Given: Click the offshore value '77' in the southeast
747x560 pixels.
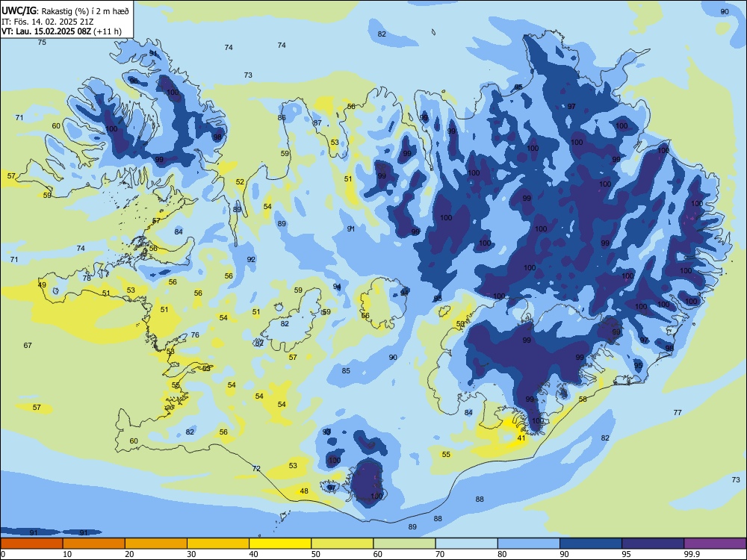Looking at the screenshot, I should [x=678, y=412].
